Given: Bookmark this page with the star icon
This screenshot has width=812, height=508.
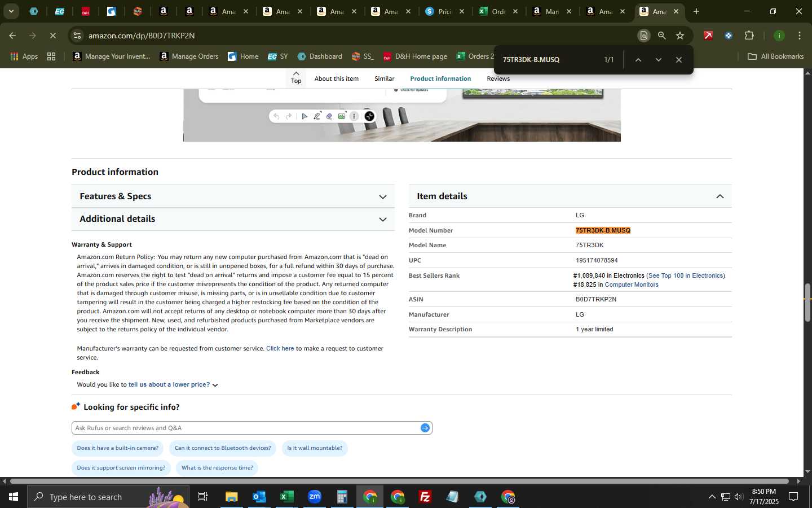Looking at the screenshot, I should click(680, 36).
